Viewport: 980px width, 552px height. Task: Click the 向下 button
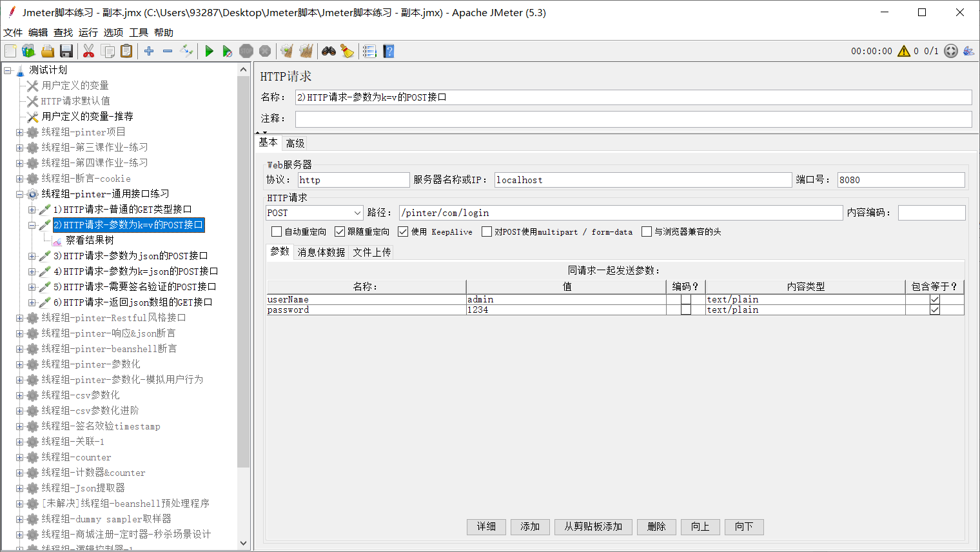(x=744, y=527)
